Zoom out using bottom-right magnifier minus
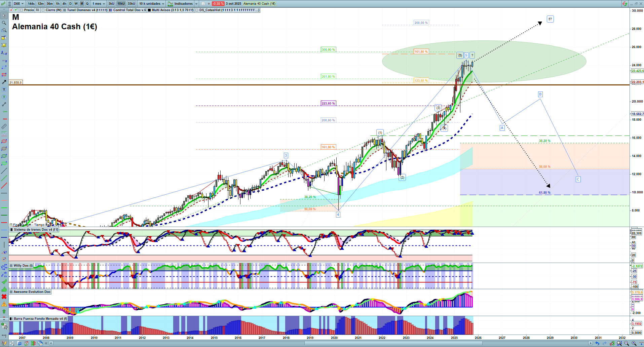644x347 pixels. tap(627, 343)
